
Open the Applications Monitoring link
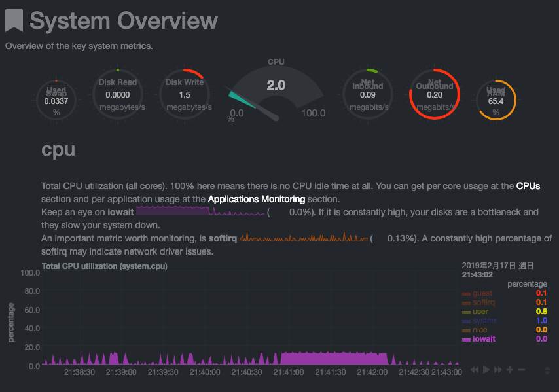tap(257, 199)
